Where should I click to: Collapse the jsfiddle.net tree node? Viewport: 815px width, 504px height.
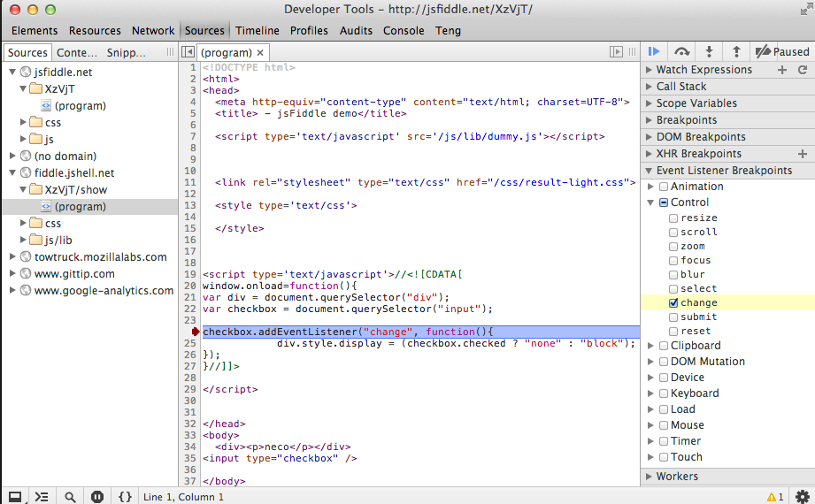12,72
